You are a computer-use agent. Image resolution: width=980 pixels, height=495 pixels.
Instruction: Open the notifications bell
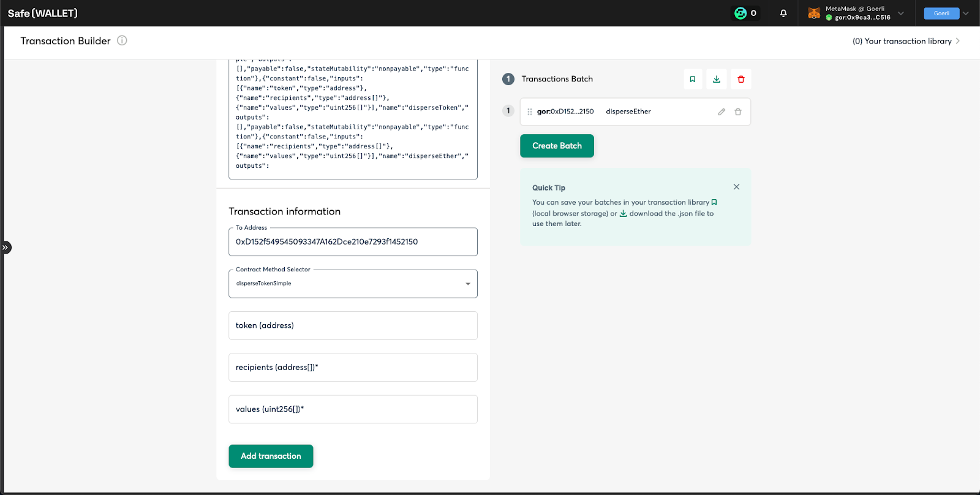coord(783,13)
